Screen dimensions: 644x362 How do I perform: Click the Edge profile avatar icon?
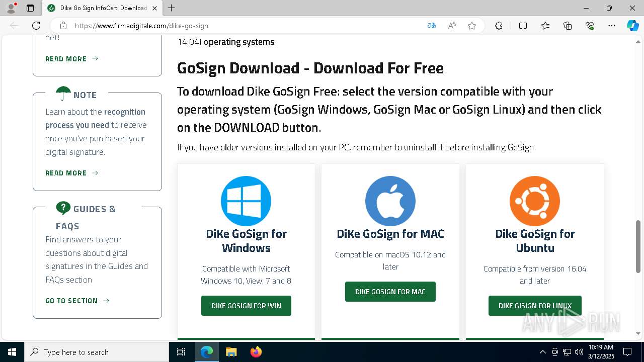(x=11, y=8)
